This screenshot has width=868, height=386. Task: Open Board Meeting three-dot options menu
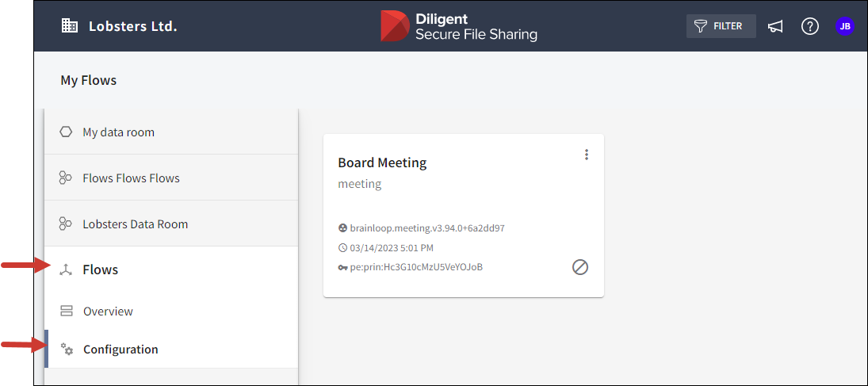[x=587, y=155]
